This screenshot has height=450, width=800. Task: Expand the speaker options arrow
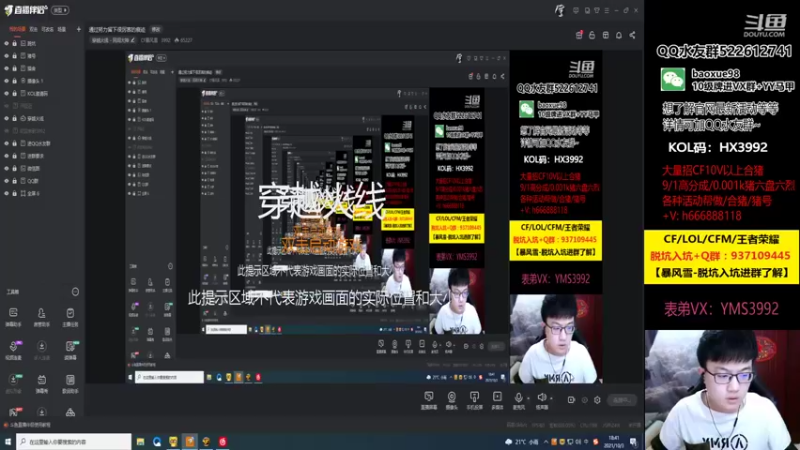point(551,398)
